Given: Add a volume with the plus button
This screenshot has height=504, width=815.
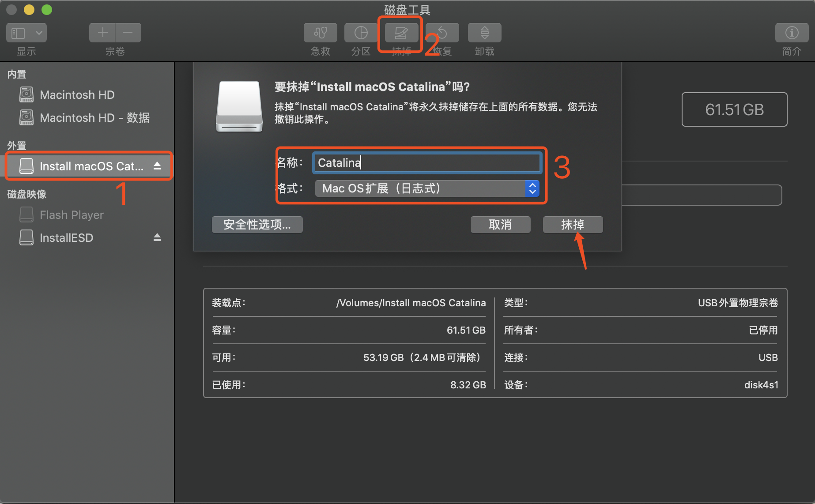Looking at the screenshot, I should point(102,33).
